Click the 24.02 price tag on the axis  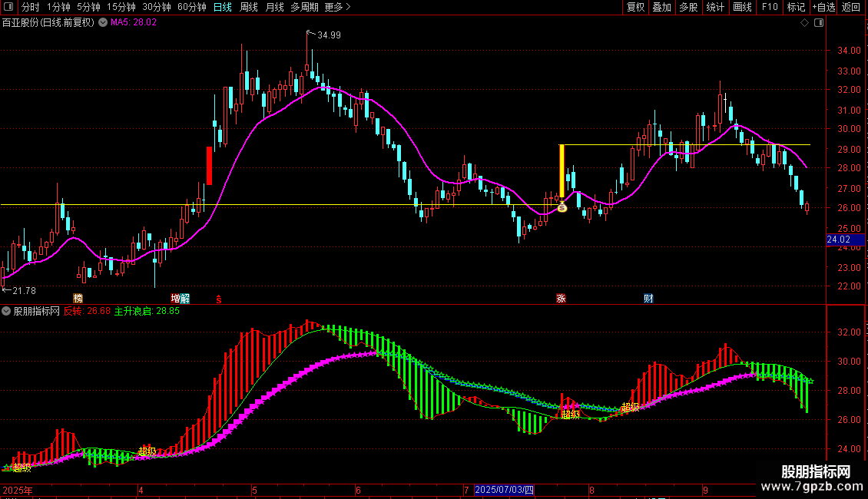click(837, 240)
